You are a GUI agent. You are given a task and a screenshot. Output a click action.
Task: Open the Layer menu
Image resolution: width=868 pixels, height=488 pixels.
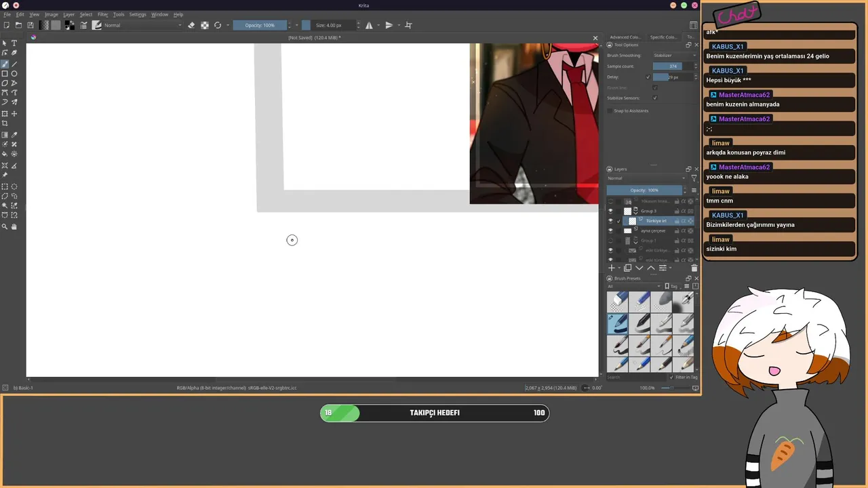click(x=68, y=14)
